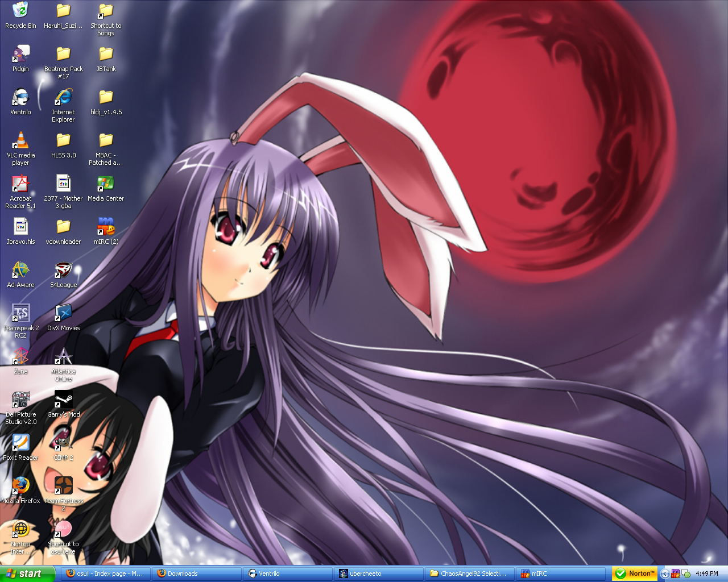Switch to the ubercheeto taskbar window
The width and height of the screenshot is (728, 582).
pyautogui.click(x=379, y=573)
